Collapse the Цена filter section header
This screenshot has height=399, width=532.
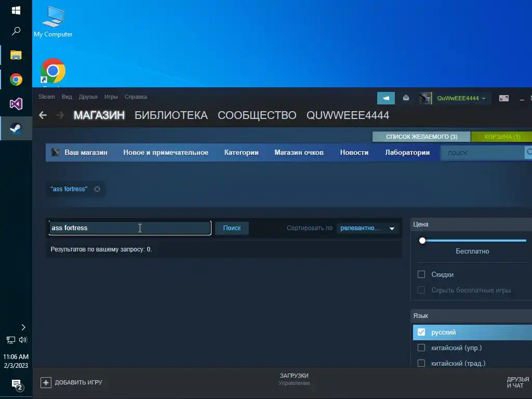click(471, 224)
